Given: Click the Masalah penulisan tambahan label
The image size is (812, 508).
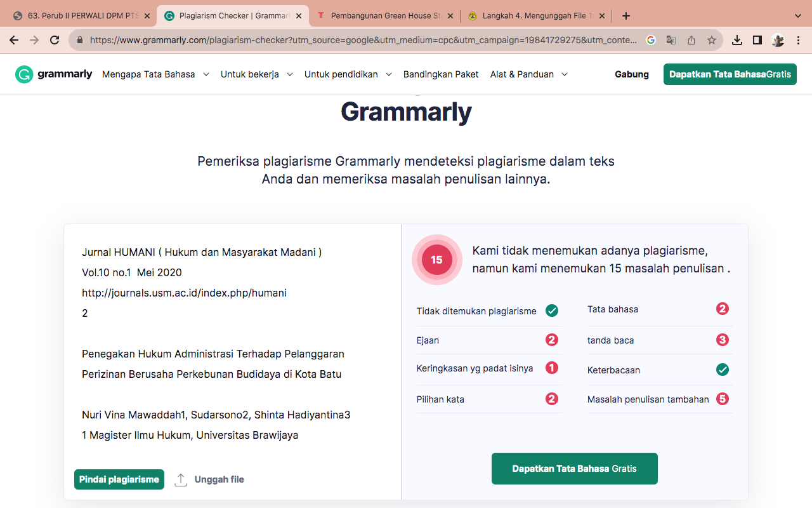Looking at the screenshot, I should pos(648,399).
